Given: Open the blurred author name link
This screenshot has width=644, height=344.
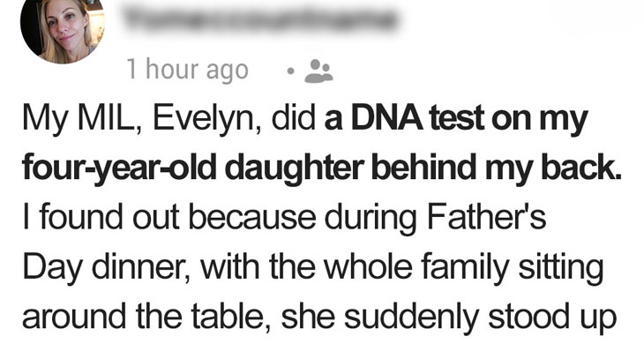Looking at the screenshot, I should 260,19.
